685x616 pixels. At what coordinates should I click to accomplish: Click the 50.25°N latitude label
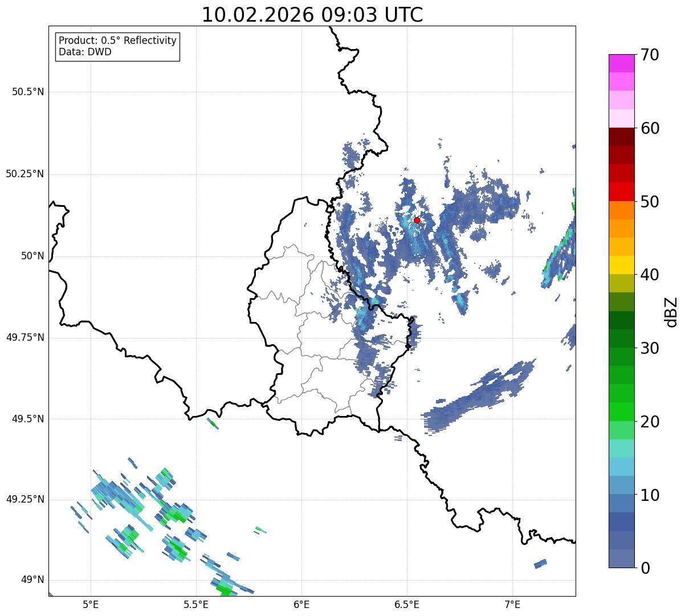pos(25,174)
